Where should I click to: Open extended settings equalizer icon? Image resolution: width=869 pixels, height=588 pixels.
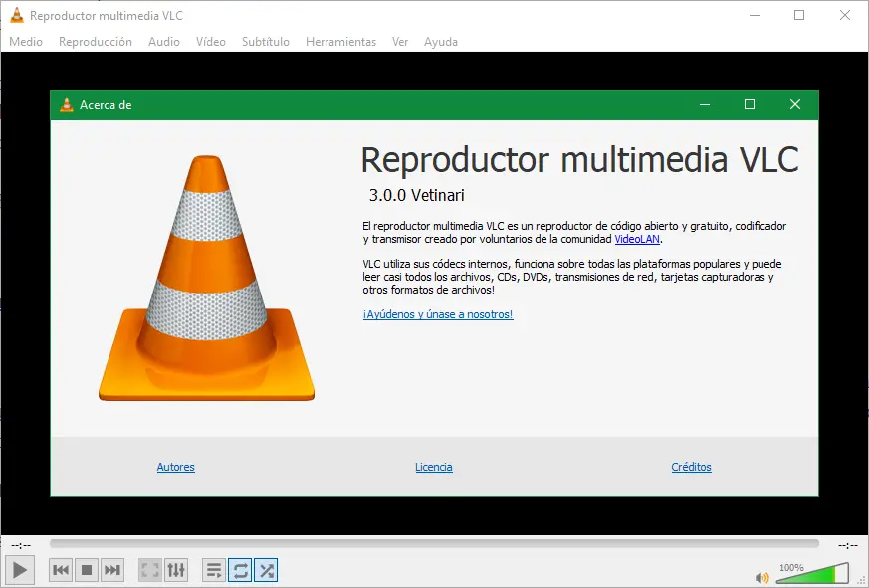point(176,570)
